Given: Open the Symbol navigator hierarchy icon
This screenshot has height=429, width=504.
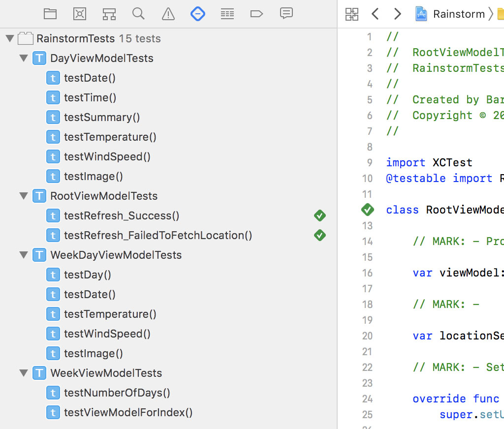Looking at the screenshot, I should point(109,14).
